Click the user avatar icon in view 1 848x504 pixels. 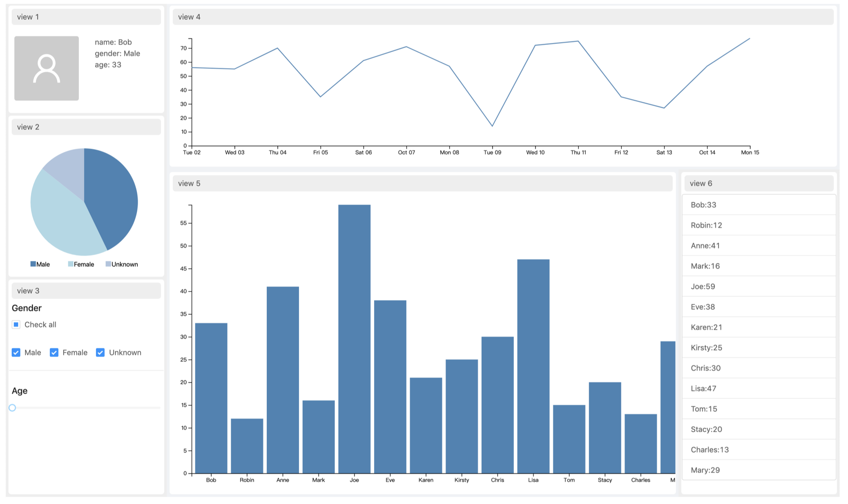[46, 68]
